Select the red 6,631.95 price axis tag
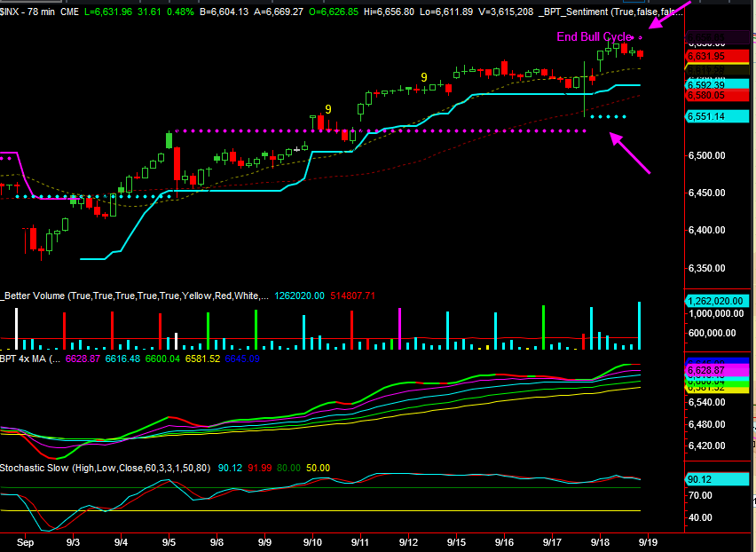756x552 pixels. coord(718,56)
